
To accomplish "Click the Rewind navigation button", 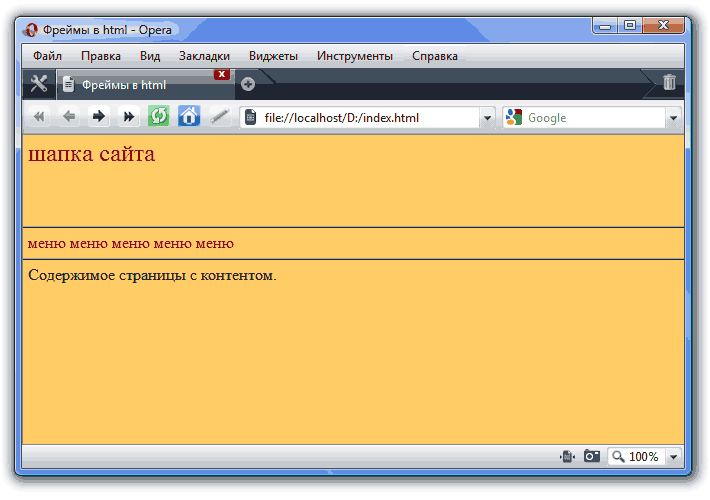I will (x=39, y=117).
